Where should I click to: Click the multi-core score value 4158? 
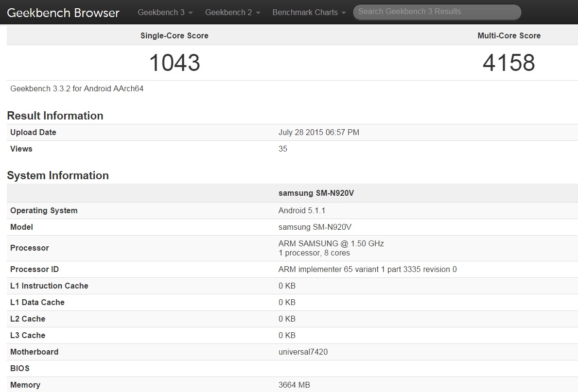click(x=508, y=63)
